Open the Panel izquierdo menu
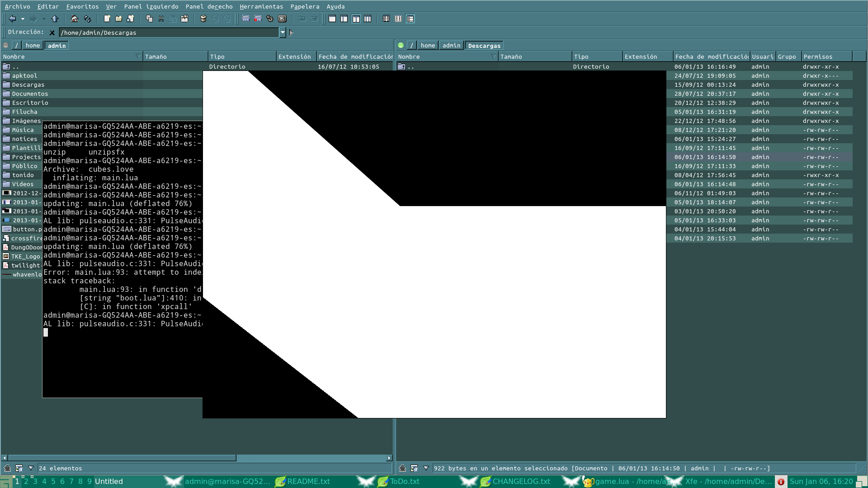The width and height of the screenshot is (868, 488). point(151,6)
